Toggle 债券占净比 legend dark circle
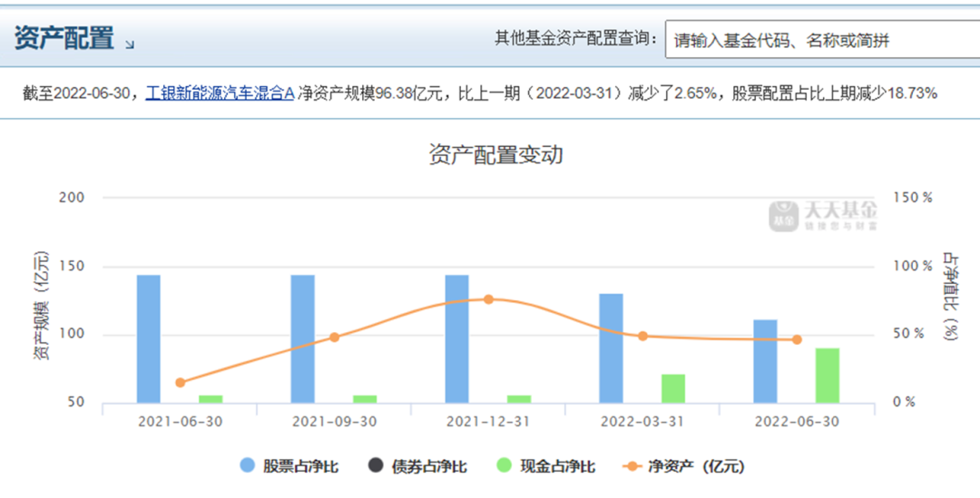Screen dimensions: 980x498 [x=376, y=465]
